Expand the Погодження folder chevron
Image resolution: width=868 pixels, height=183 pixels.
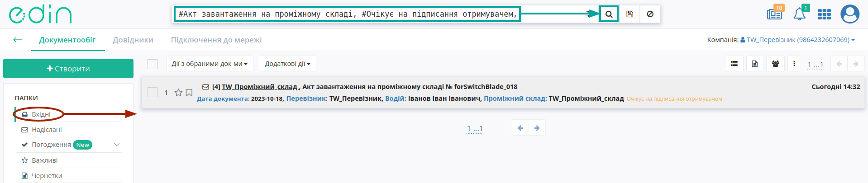[x=117, y=145]
